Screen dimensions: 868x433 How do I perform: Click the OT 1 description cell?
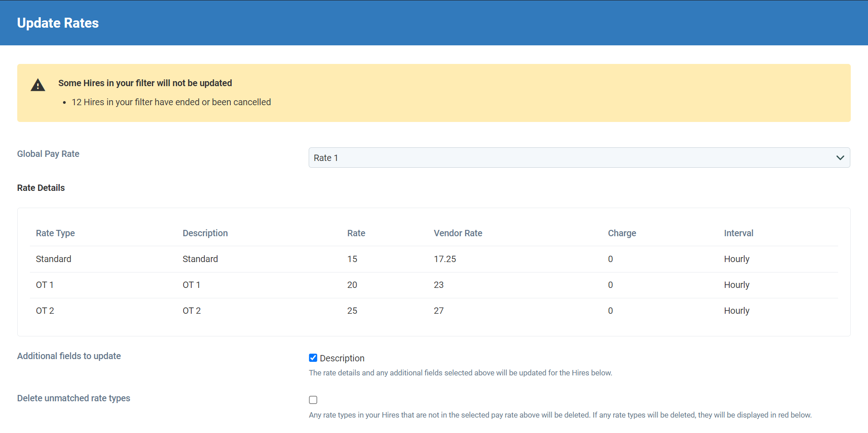191,285
